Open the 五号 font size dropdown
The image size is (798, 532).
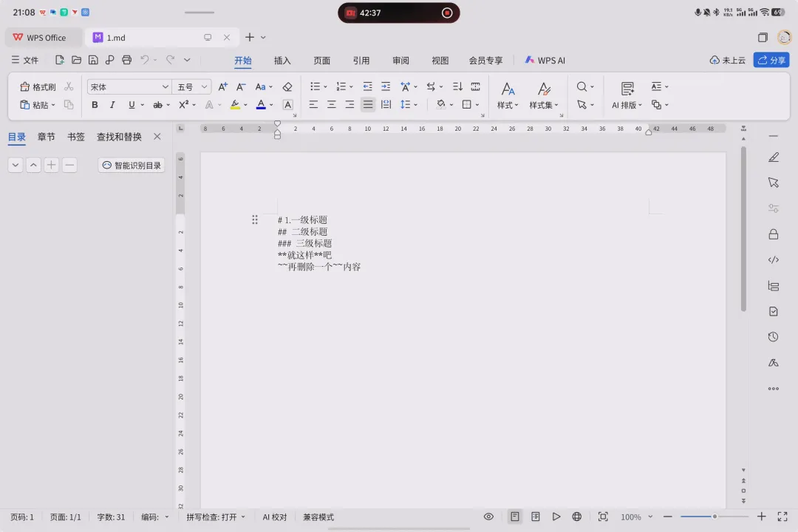click(x=192, y=87)
